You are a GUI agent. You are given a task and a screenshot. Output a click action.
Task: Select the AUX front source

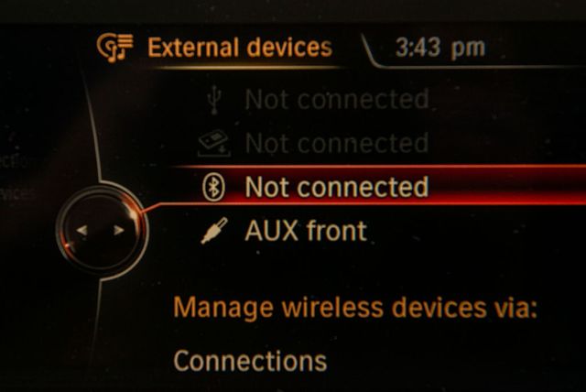(306, 231)
